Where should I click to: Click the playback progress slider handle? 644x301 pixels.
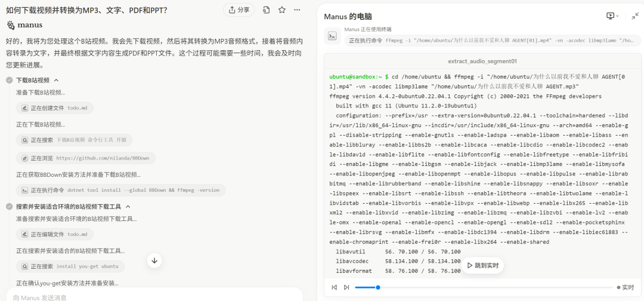pos(378,287)
